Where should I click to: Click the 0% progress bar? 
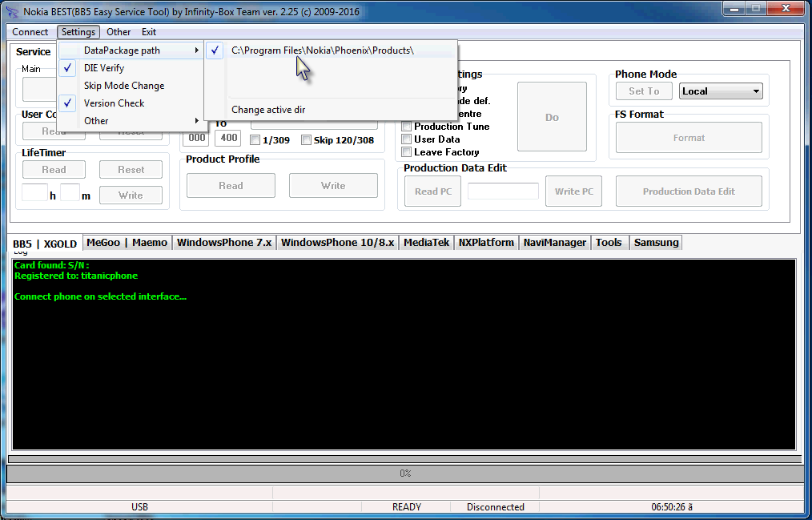405,474
